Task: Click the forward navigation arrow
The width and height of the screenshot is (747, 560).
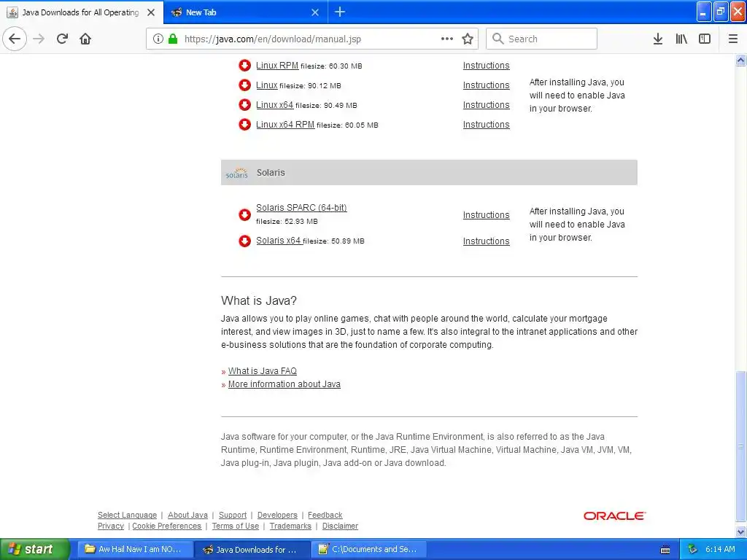Action: click(x=39, y=39)
